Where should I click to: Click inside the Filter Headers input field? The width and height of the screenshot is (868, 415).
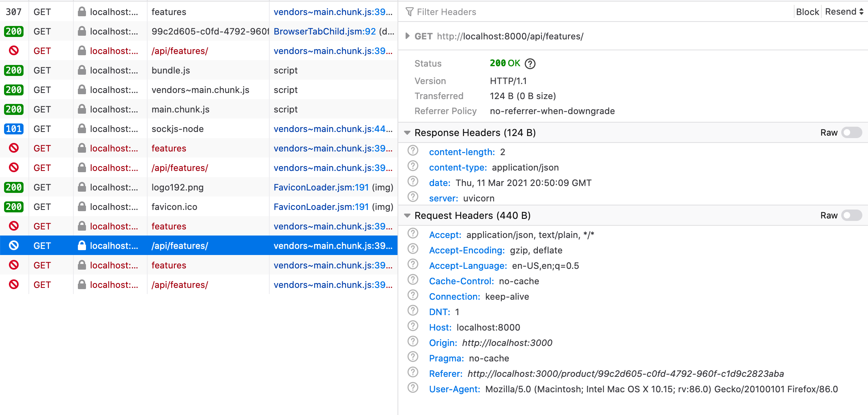coord(487,12)
